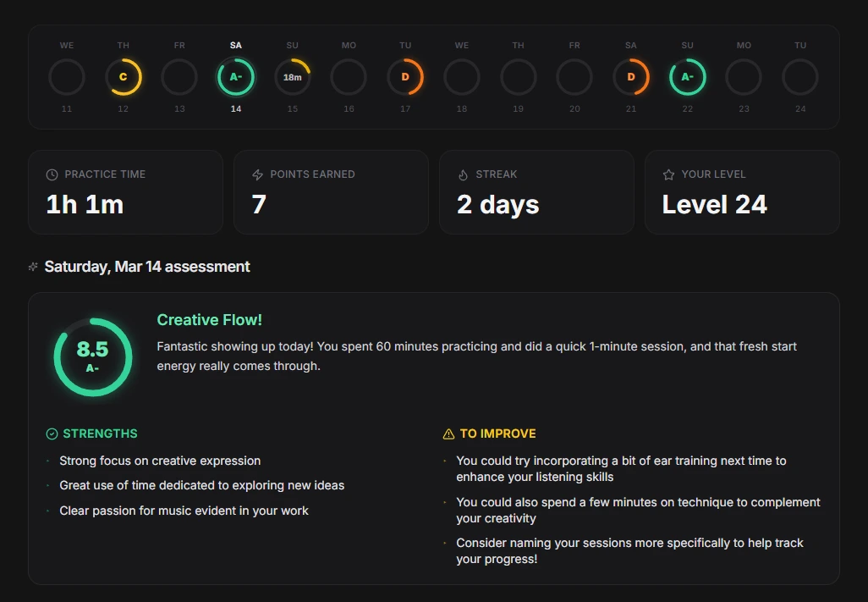
Task: Select Friday 20 empty day circle
Action: tap(574, 77)
